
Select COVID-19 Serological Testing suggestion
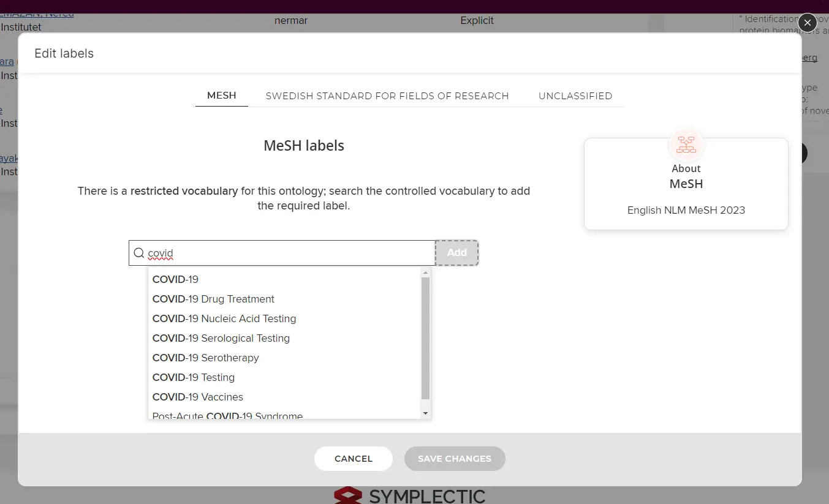[221, 338]
